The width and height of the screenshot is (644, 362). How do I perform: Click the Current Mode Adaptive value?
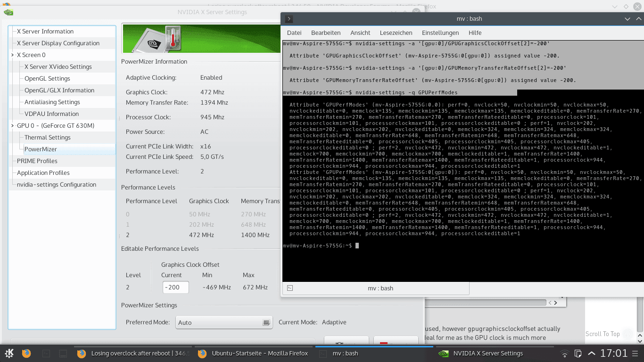[x=334, y=322]
